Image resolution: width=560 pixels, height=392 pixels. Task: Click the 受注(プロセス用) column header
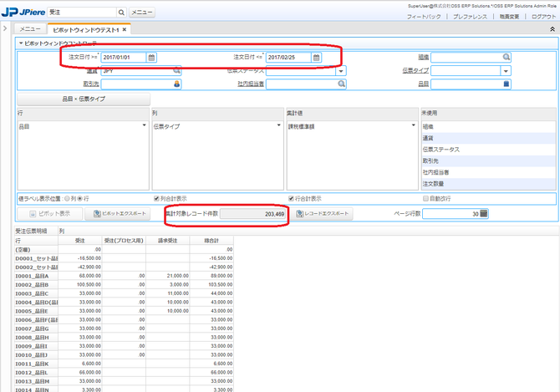(x=124, y=241)
